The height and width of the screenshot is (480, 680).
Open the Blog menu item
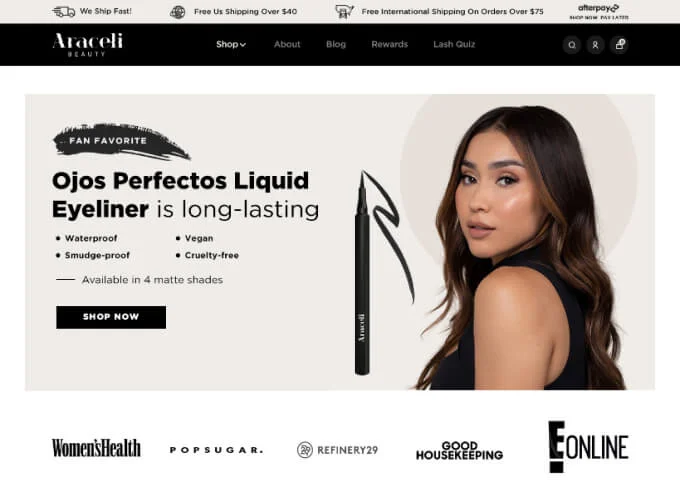pos(336,44)
